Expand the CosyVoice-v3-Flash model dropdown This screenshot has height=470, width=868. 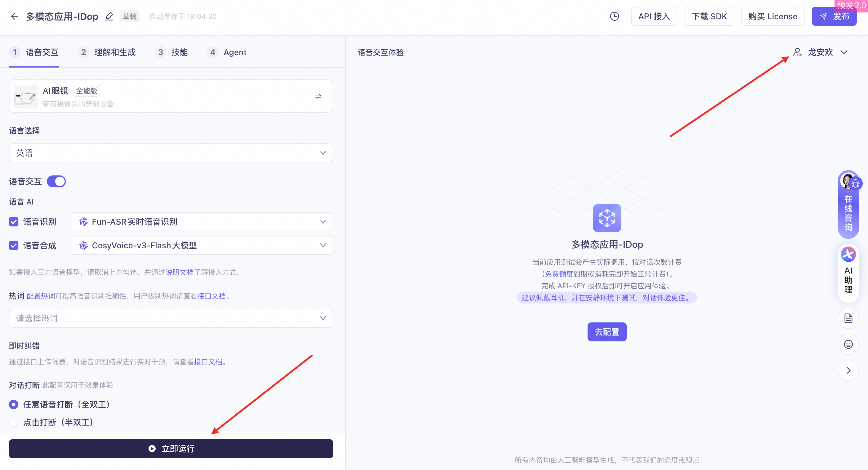(x=202, y=245)
